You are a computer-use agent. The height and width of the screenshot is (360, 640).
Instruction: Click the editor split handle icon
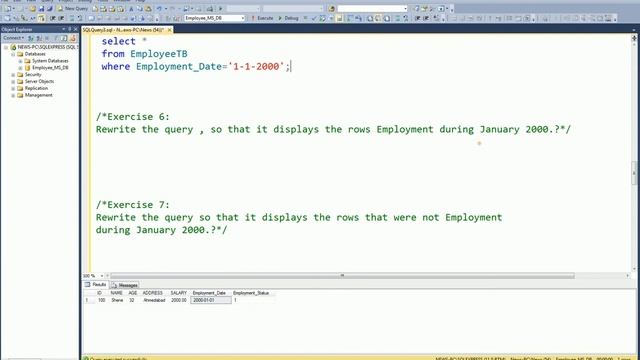(634, 38)
